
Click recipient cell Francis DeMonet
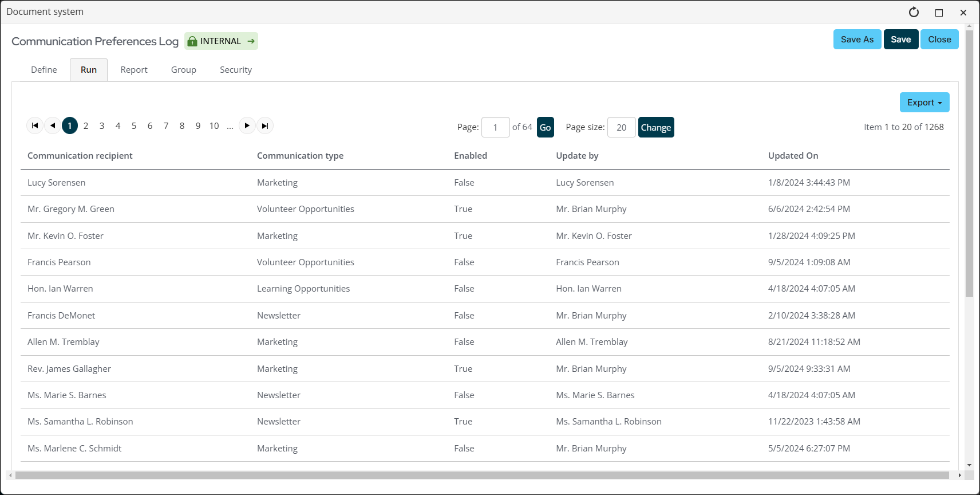[x=61, y=316]
